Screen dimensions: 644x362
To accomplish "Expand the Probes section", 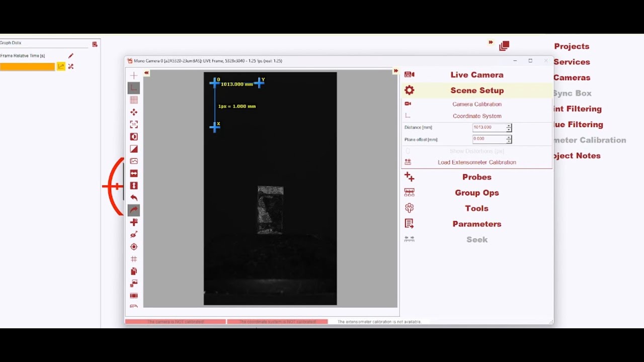I will [x=477, y=177].
